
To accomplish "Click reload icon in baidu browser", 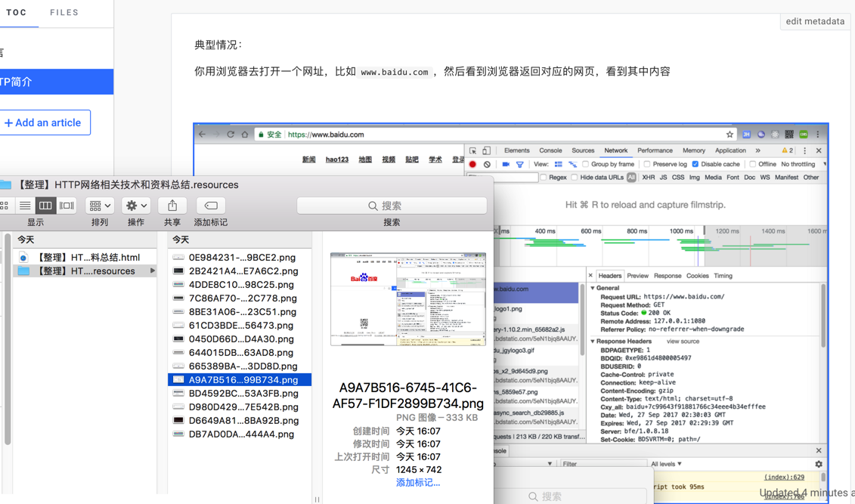I will pyautogui.click(x=231, y=134).
